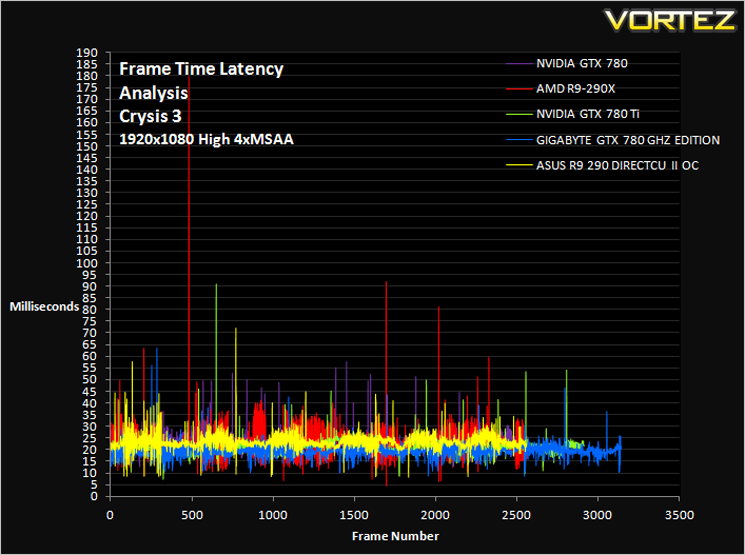745x555 pixels.
Task: Click the Milliseconds y-axis label
Action: click(44, 307)
